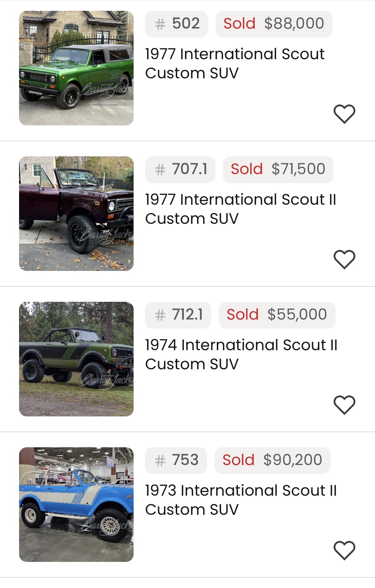Select lot number 712.1 badge
This screenshot has width=375, height=588.
(178, 315)
